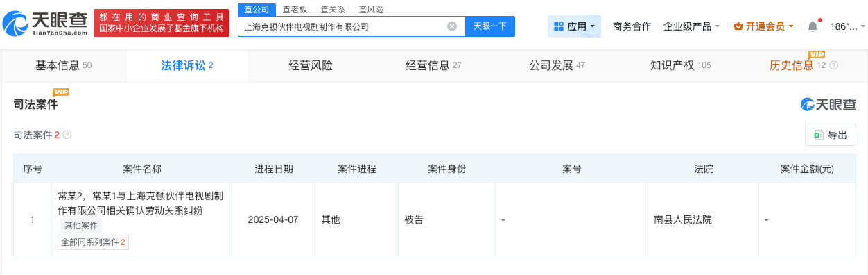
Task: Open the 186* account menu
Action: tap(848, 26)
